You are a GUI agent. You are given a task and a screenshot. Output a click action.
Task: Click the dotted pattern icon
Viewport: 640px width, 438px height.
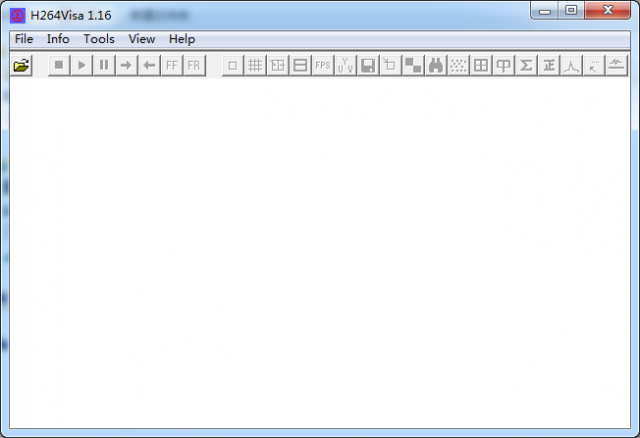click(x=458, y=65)
